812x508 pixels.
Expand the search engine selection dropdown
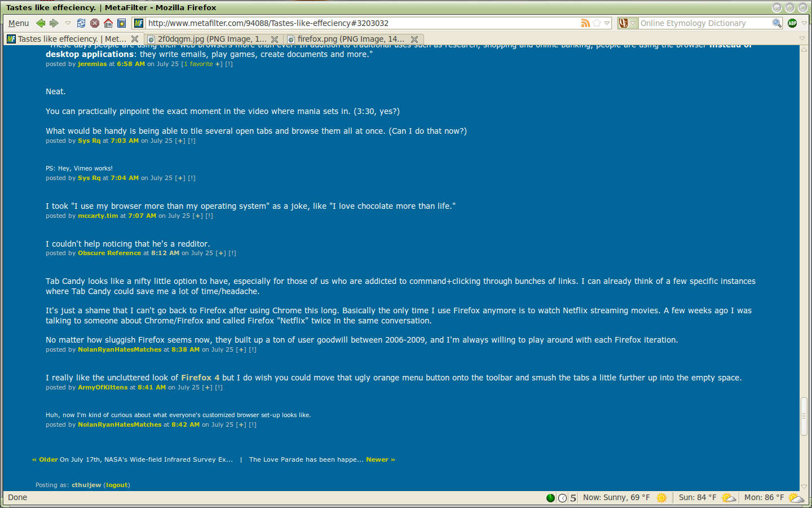click(633, 23)
